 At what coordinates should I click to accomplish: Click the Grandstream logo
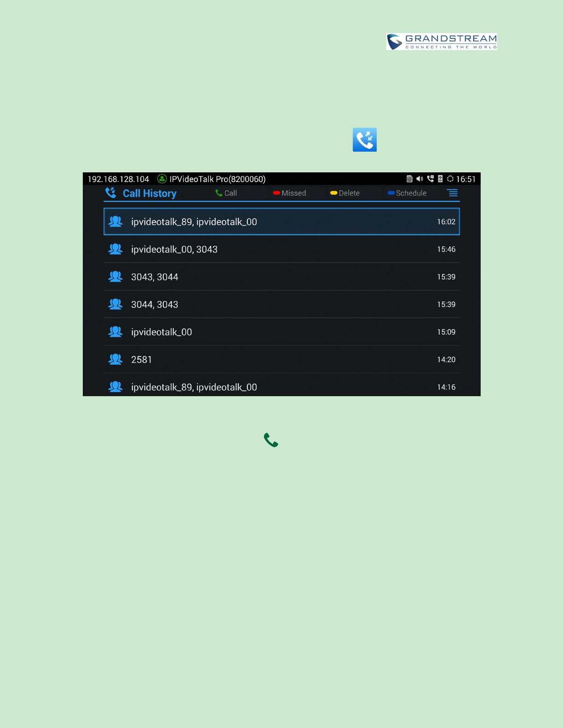(x=442, y=41)
